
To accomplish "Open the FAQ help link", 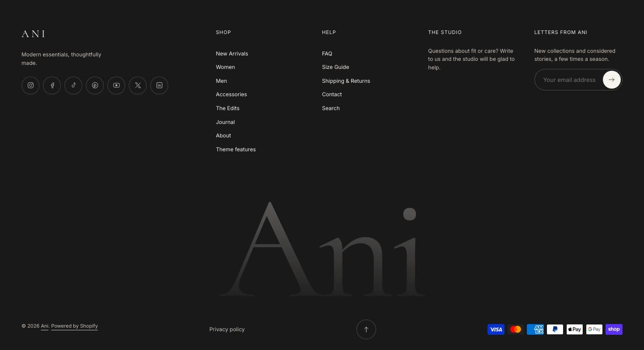I will (327, 54).
